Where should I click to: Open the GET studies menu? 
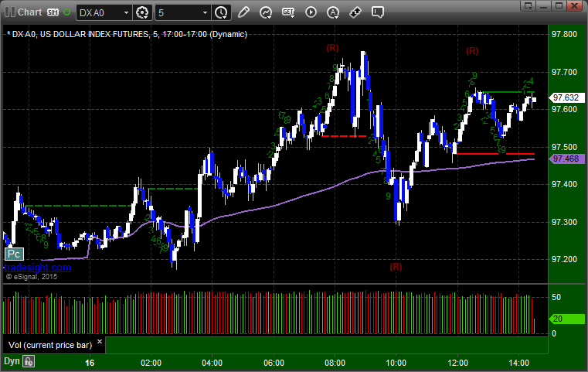tap(288, 12)
